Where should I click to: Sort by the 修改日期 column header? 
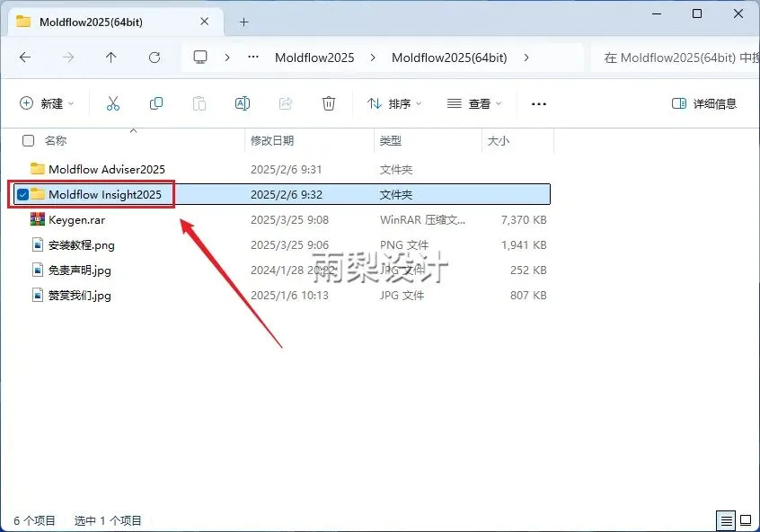272,140
